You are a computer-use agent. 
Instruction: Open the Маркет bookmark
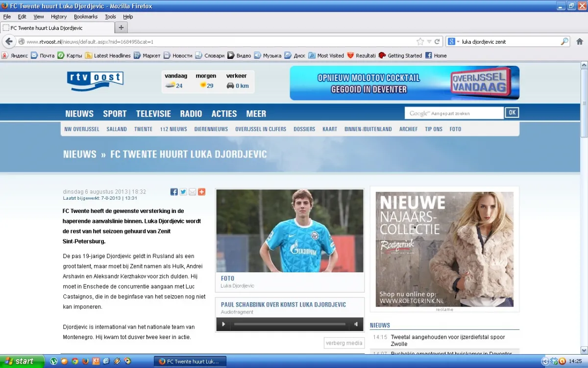click(147, 55)
